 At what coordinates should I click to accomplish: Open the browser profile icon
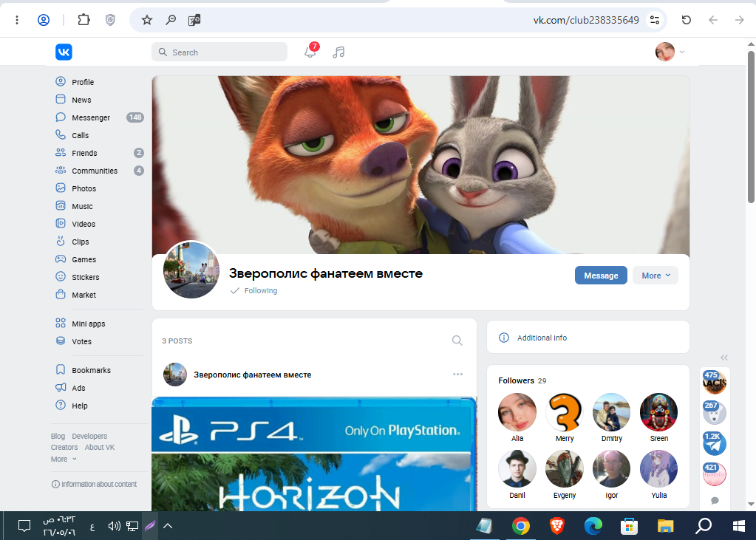[x=44, y=20]
